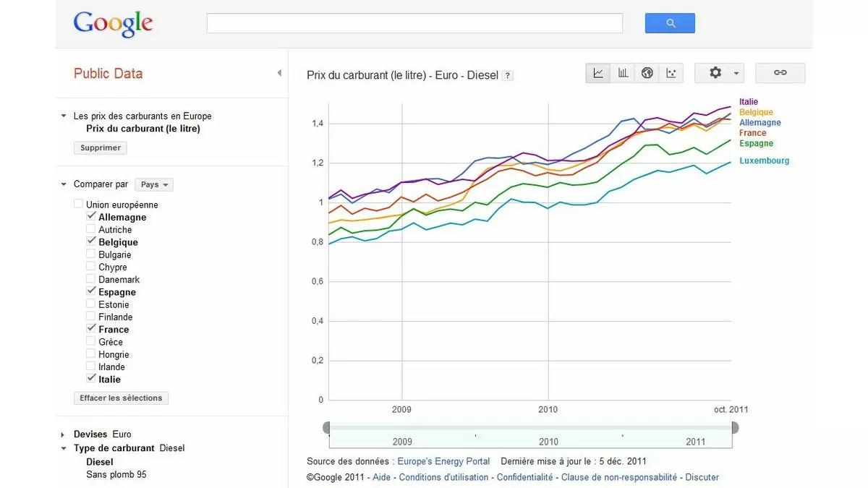Image resolution: width=868 pixels, height=488 pixels.
Task: Click the Effacer les sélections button
Action: coord(120,398)
